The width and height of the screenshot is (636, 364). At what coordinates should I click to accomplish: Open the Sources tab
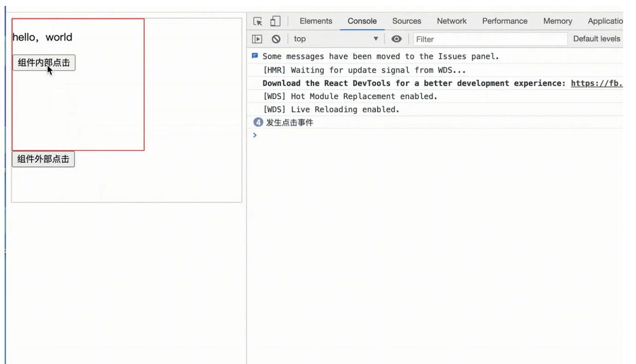pyautogui.click(x=406, y=21)
